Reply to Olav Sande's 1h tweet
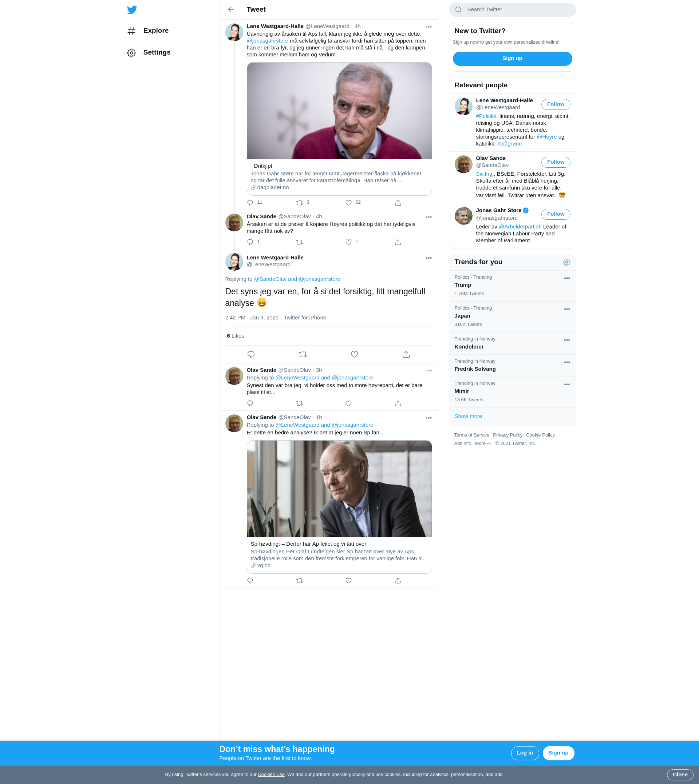 click(x=250, y=581)
